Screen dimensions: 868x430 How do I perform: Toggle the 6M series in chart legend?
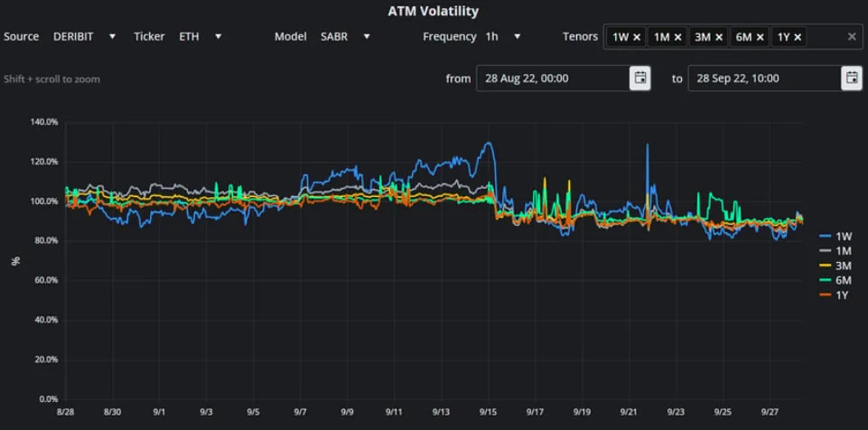point(835,281)
